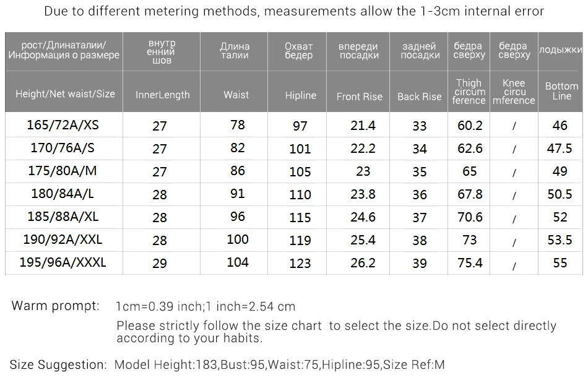Image resolution: width=588 pixels, height=388 pixels.
Task: Select the 123 hipline value for XXXL
Action: point(300,263)
